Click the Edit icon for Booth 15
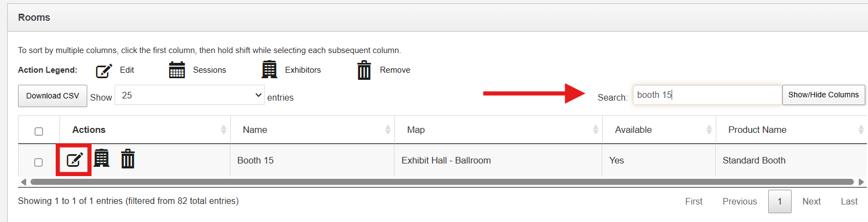The width and height of the screenshot is (868, 222). tap(74, 160)
